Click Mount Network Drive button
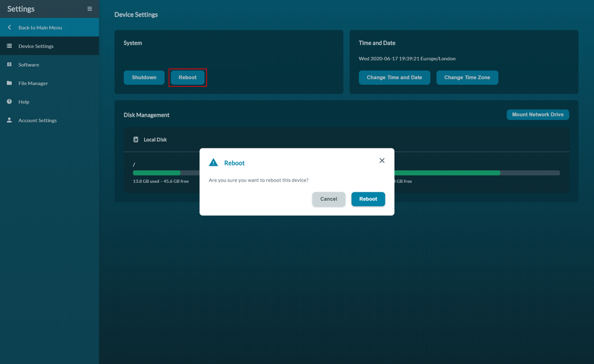Image resolution: width=594 pixels, height=364 pixels. coord(538,115)
